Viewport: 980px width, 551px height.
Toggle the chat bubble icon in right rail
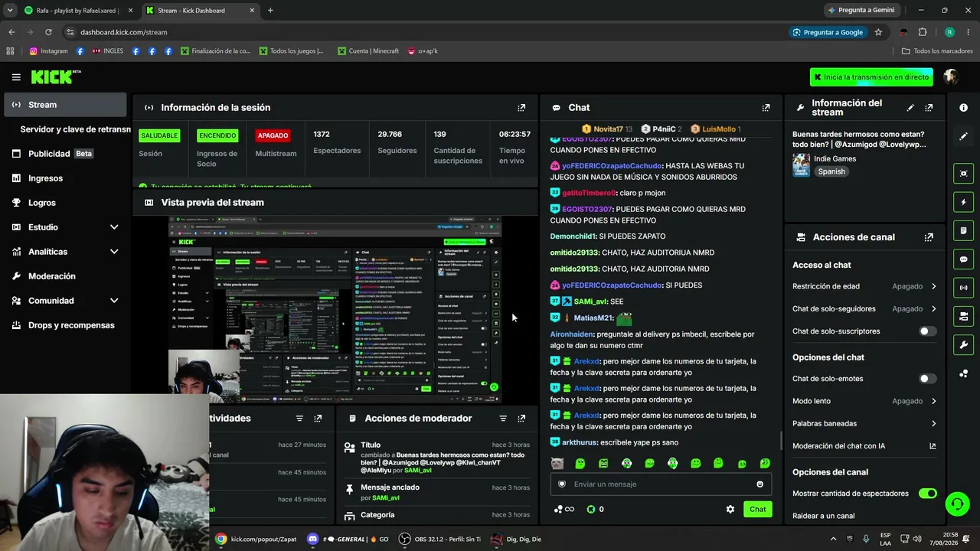tap(963, 259)
